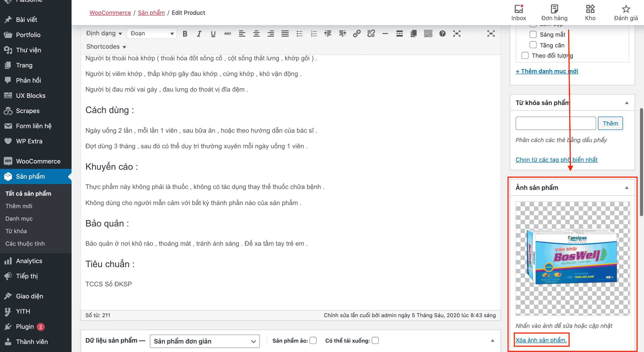Open the Đánh giá star icon
The width and height of the screenshot is (644, 352).
[626, 13]
